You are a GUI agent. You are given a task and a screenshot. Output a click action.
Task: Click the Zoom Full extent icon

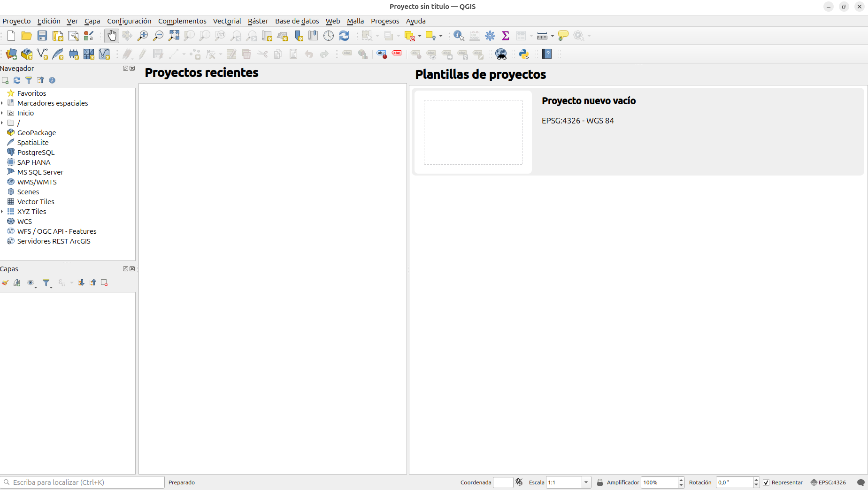pyautogui.click(x=174, y=36)
